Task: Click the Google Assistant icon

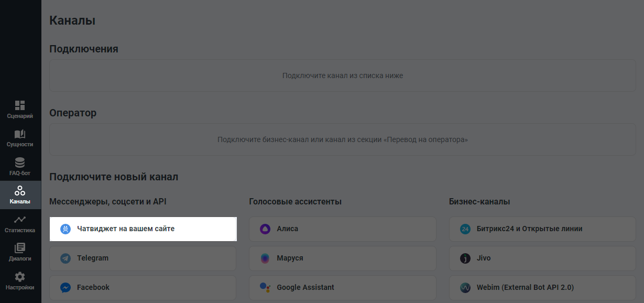Action: (x=265, y=287)
